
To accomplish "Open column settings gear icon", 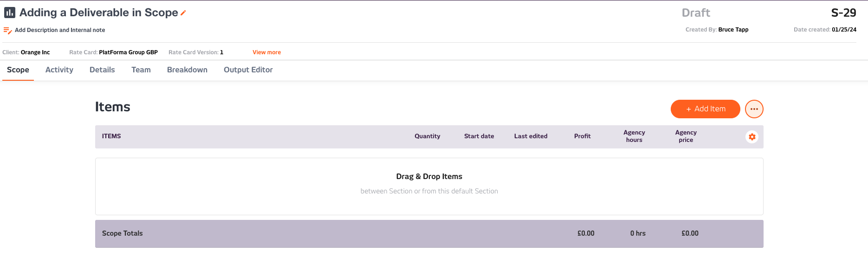I will click(x=752, y=137).
